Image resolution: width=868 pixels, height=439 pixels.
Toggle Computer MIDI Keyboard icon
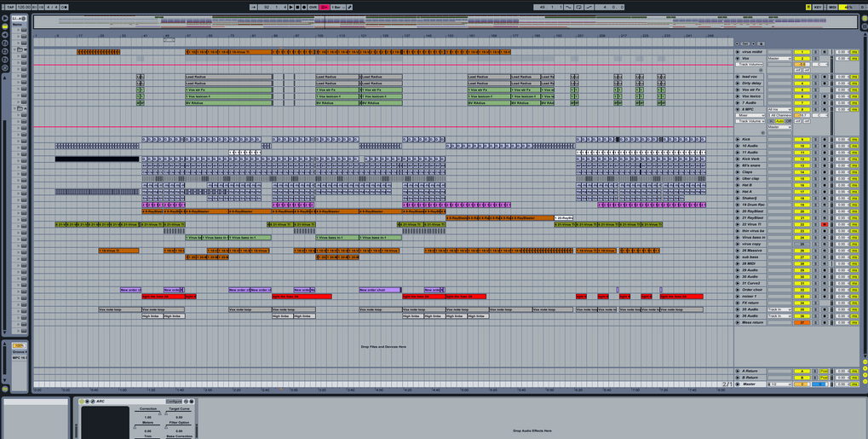[808, 7]
